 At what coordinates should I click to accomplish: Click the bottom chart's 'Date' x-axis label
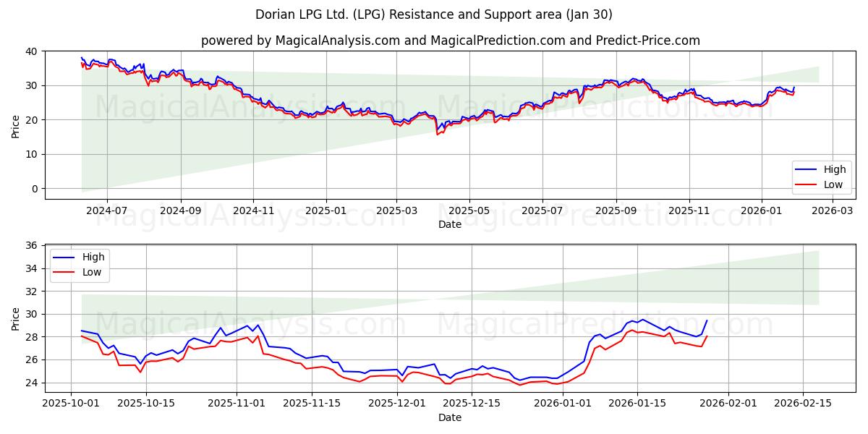[450, 417]
